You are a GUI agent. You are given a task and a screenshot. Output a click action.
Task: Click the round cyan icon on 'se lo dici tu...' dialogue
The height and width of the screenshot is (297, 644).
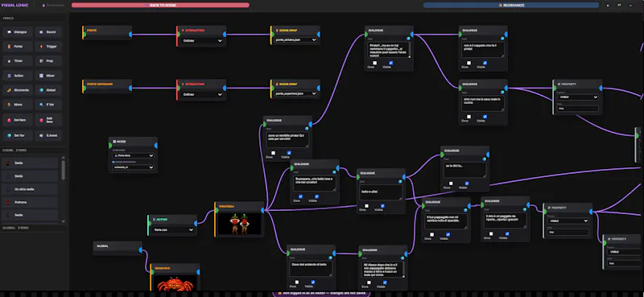(485, 159)
